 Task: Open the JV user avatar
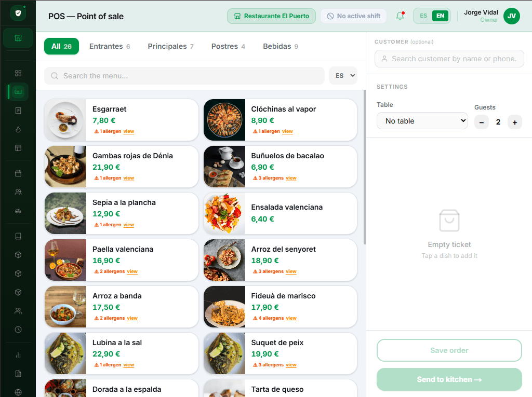[x=512, y=16]
